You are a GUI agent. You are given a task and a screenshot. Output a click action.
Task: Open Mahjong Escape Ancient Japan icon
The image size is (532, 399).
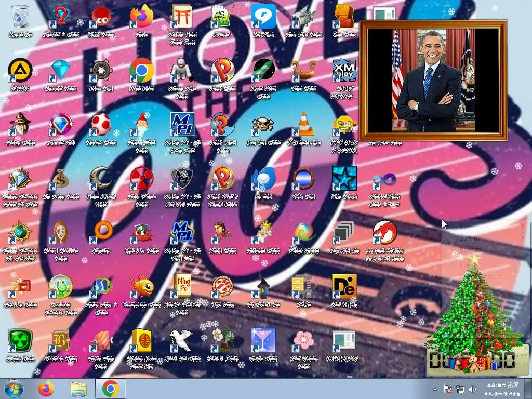coord(182,16)
